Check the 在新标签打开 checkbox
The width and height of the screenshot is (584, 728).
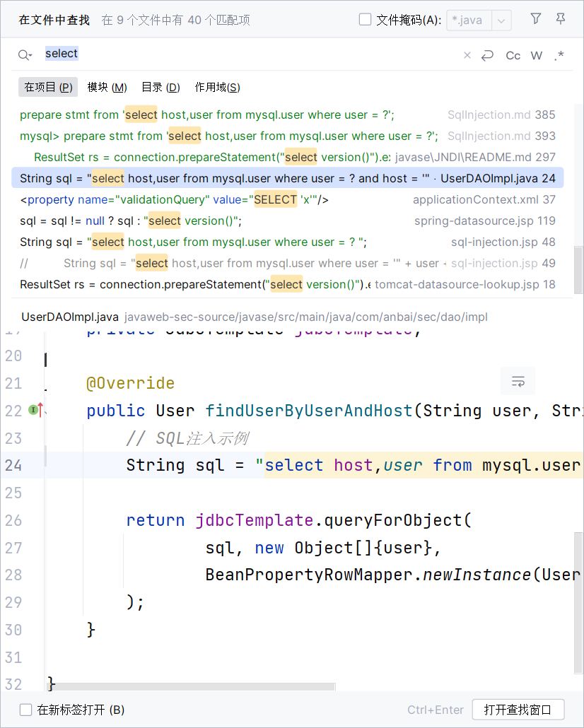pos(26,710)
